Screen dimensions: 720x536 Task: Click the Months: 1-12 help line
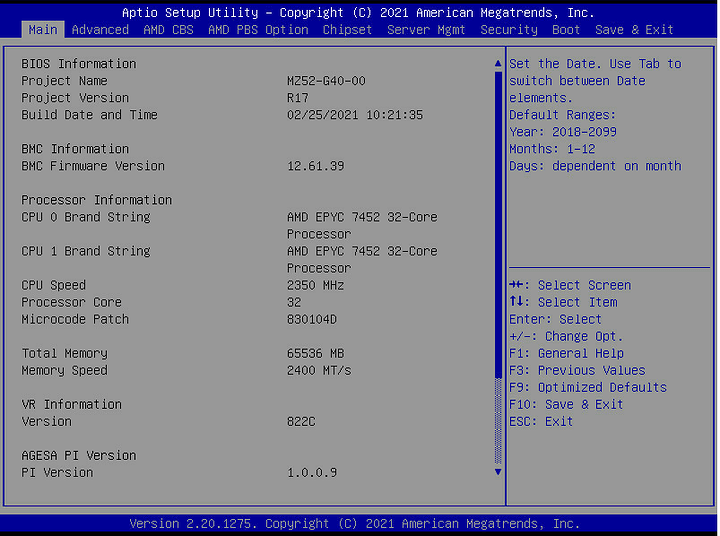point(552,149)
